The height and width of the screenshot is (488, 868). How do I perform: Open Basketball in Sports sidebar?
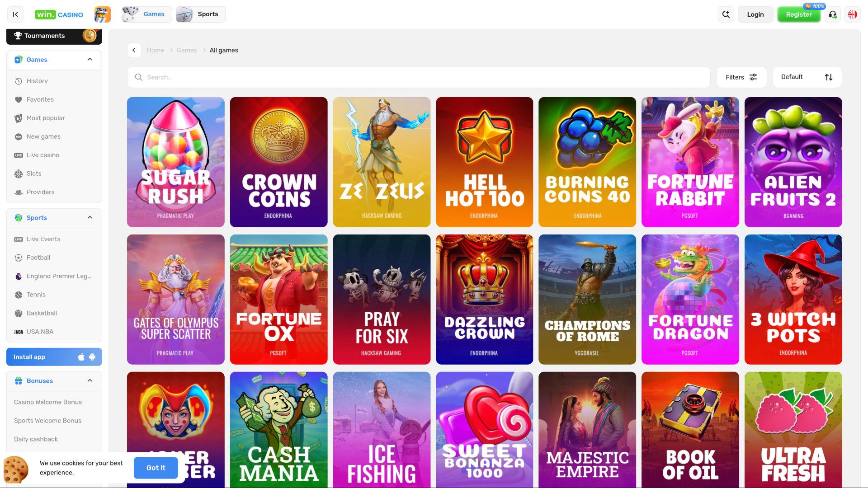pyautogui.click(x=54, y=313)
